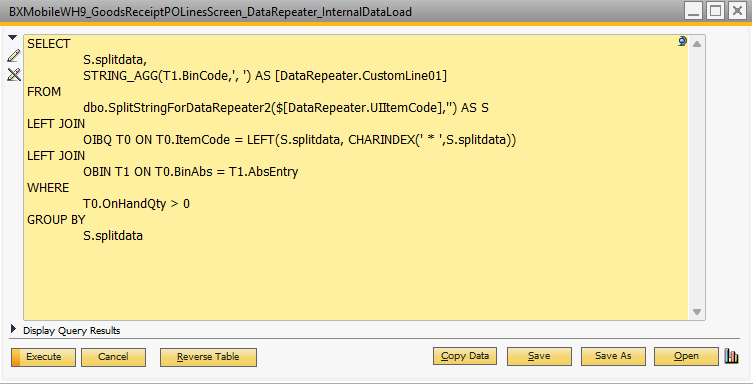Viewport: 753px width, 384px height.
Task: Click the pencil edit query icon
Action: click(14, 56)
